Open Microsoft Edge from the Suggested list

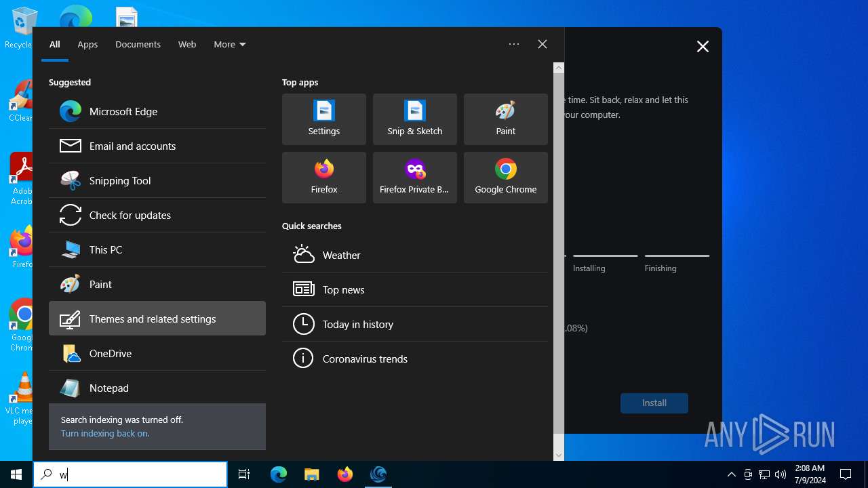(157, 111)
